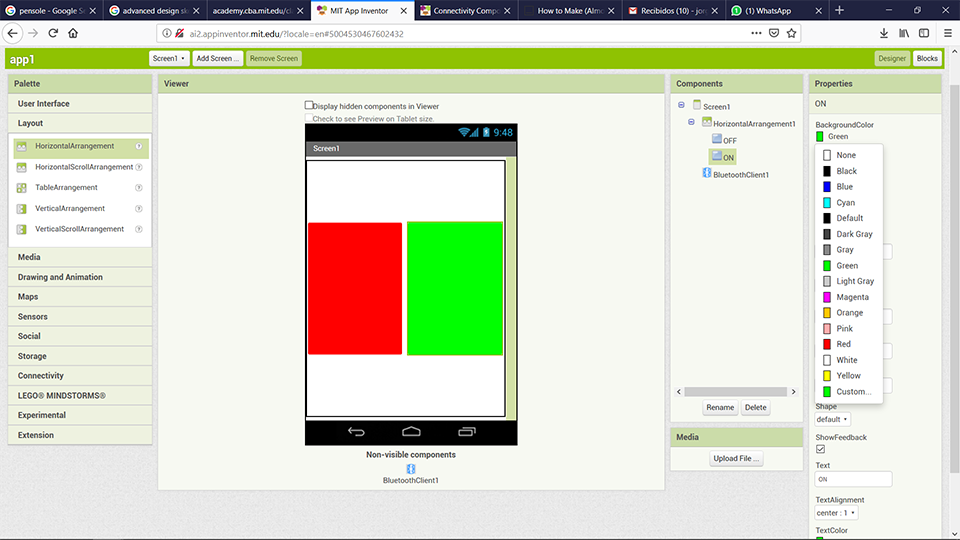Reload the current page
Image resolution: width=960 pixels, height=540 pixels.
tap(53, 33)
